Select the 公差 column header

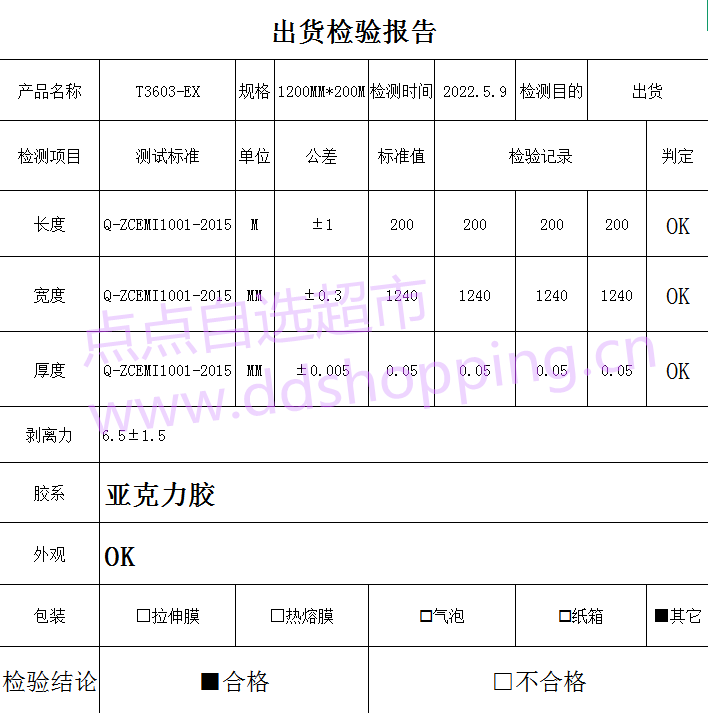[x=321, y=156]
